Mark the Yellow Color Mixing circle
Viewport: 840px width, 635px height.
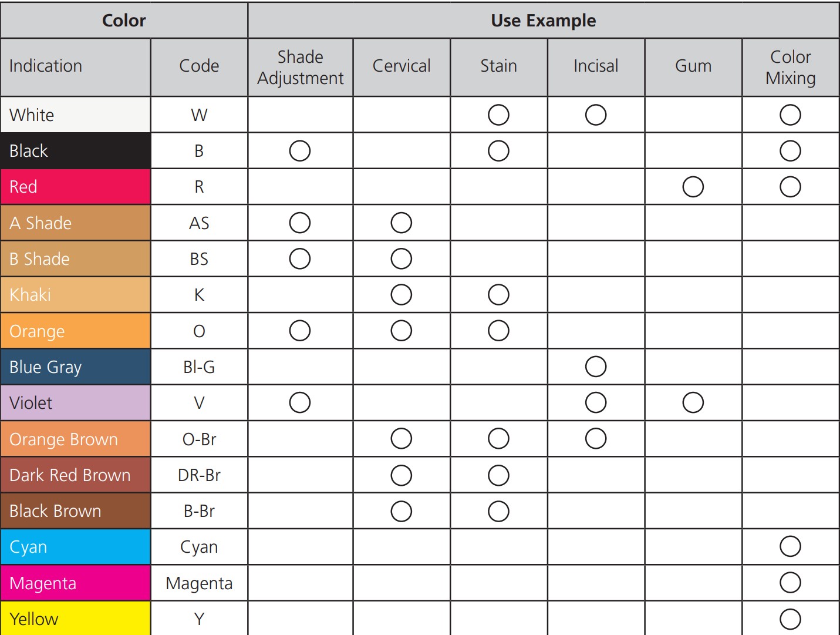point(790,619)
